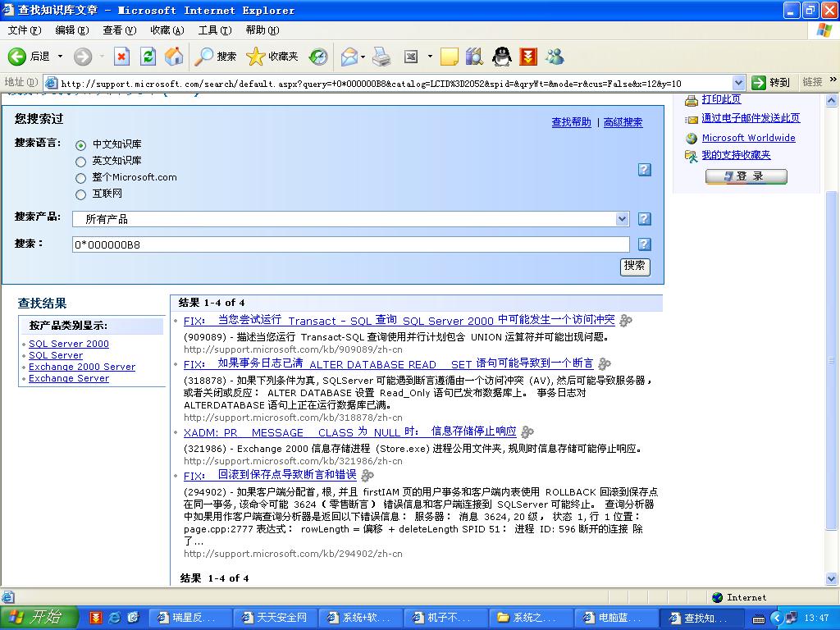Open the 查看(V) menu
The image size is (840, 630).
tap(120, 30)
